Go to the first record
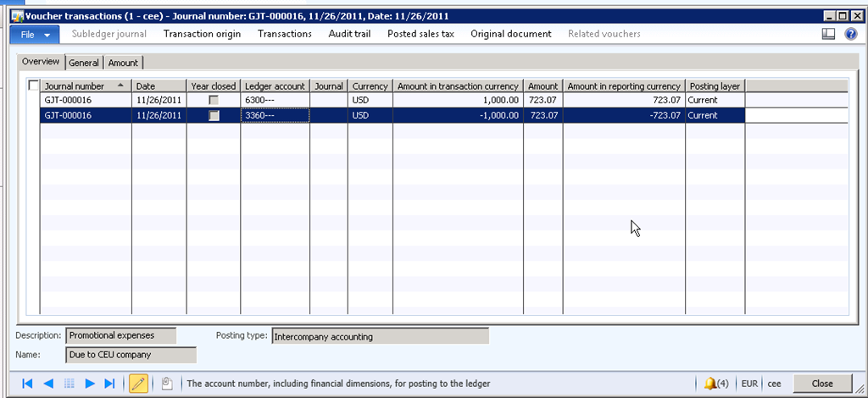 click(x=27, y=384)
